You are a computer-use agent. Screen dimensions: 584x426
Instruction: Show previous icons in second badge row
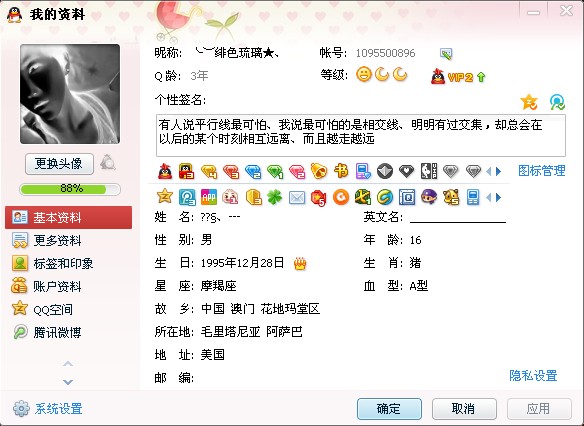pyautogui.click(x=489, y=198)
